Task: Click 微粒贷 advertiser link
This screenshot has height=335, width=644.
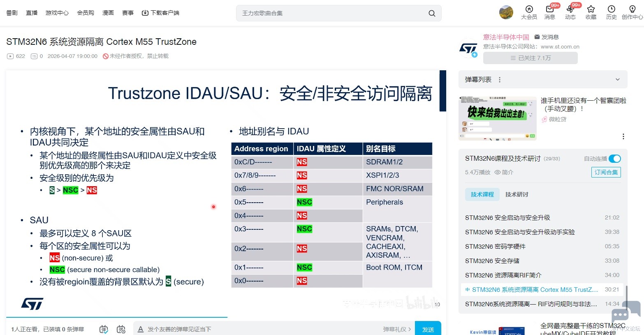Action: click(558, 119)
